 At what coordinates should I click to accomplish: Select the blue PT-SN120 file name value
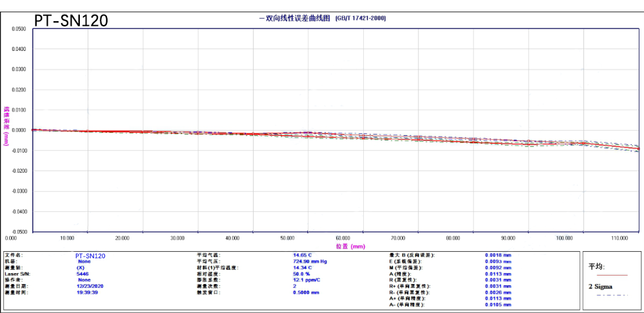[90, 256]
